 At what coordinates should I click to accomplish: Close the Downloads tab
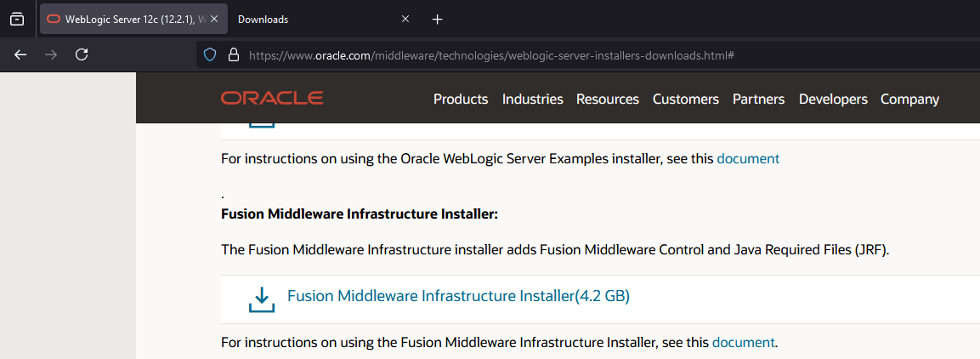pos(405,20)
